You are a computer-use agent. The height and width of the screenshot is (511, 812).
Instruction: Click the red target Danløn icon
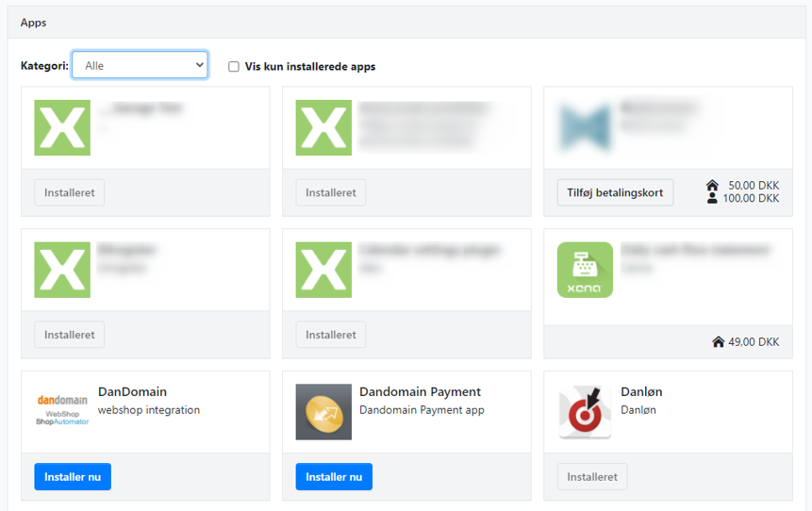pyautogui.click(x=585, y=411)
